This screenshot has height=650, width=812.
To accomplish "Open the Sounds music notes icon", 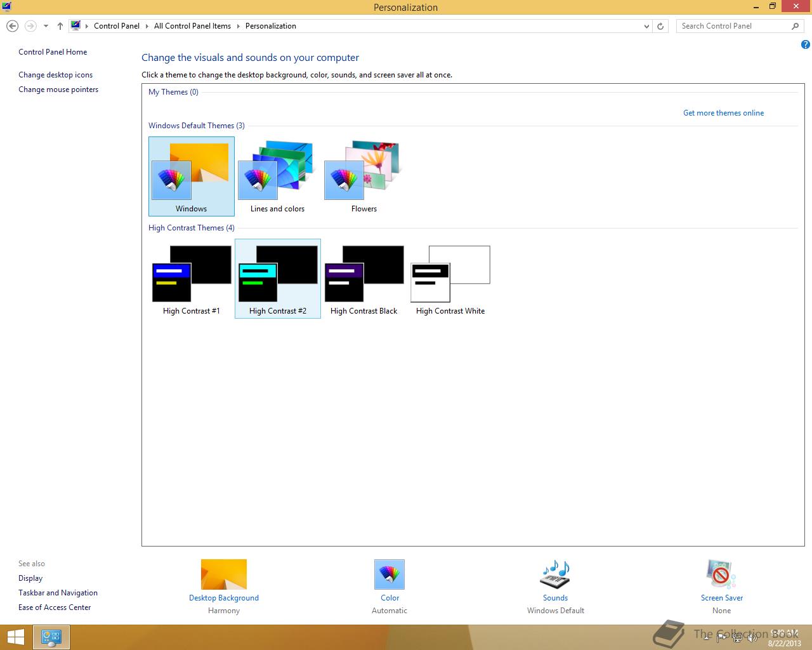I will click(555, 574).
